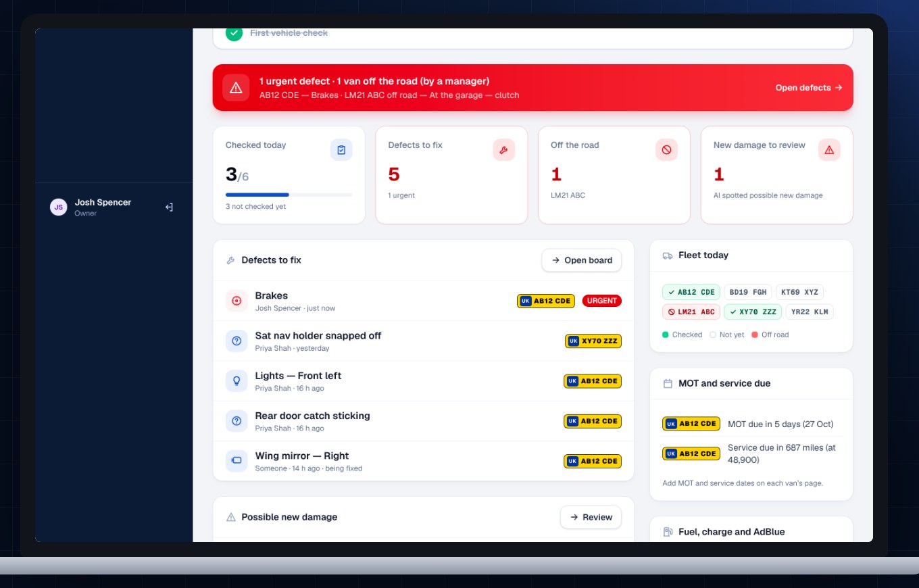Click the green check beside First vehicle check

click(x=234, y=32)
